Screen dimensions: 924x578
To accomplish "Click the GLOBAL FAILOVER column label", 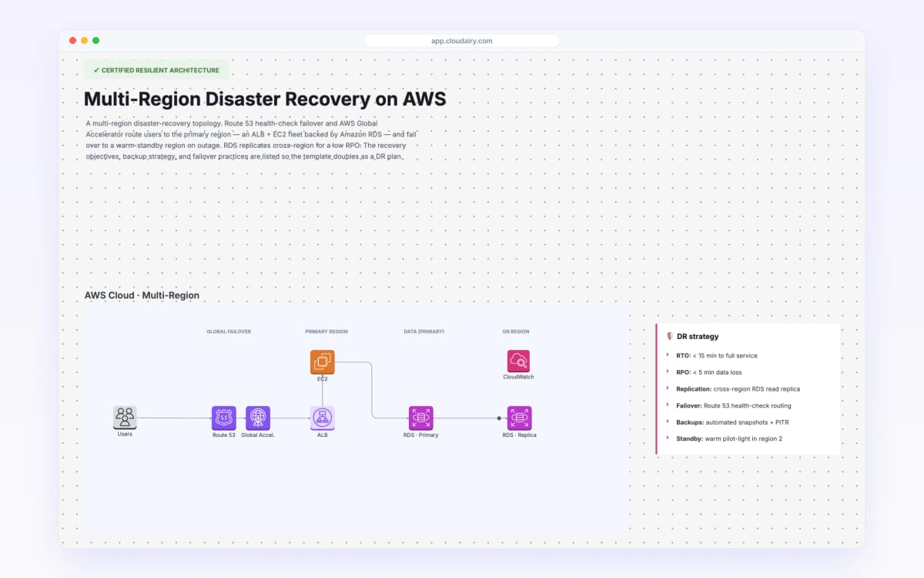I will click(229, 331).
